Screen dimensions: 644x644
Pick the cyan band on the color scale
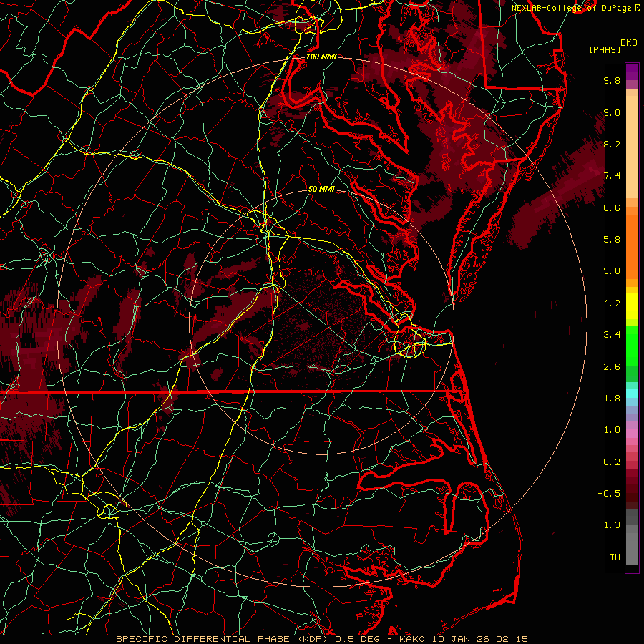point(632,394)
